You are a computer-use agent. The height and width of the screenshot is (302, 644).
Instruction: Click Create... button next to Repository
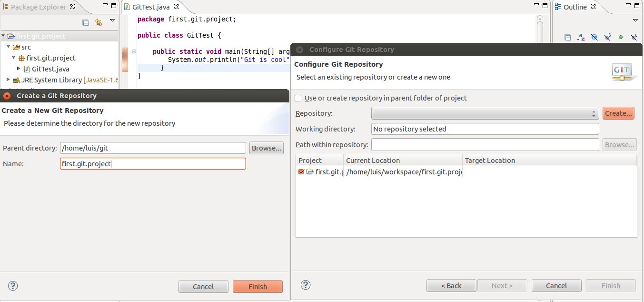618,113
